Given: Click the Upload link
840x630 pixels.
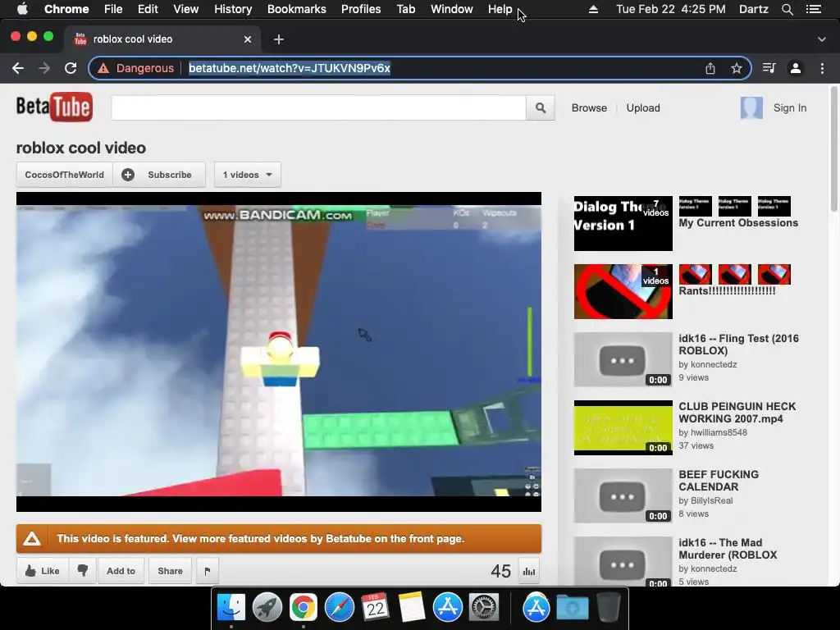Looking at the screenshot, I should tap(643, 107).
